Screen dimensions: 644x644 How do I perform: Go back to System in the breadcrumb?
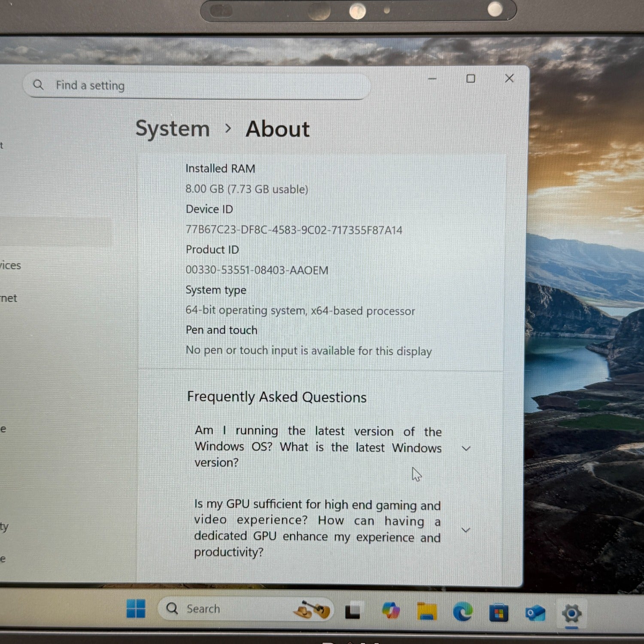pos(173,129)
